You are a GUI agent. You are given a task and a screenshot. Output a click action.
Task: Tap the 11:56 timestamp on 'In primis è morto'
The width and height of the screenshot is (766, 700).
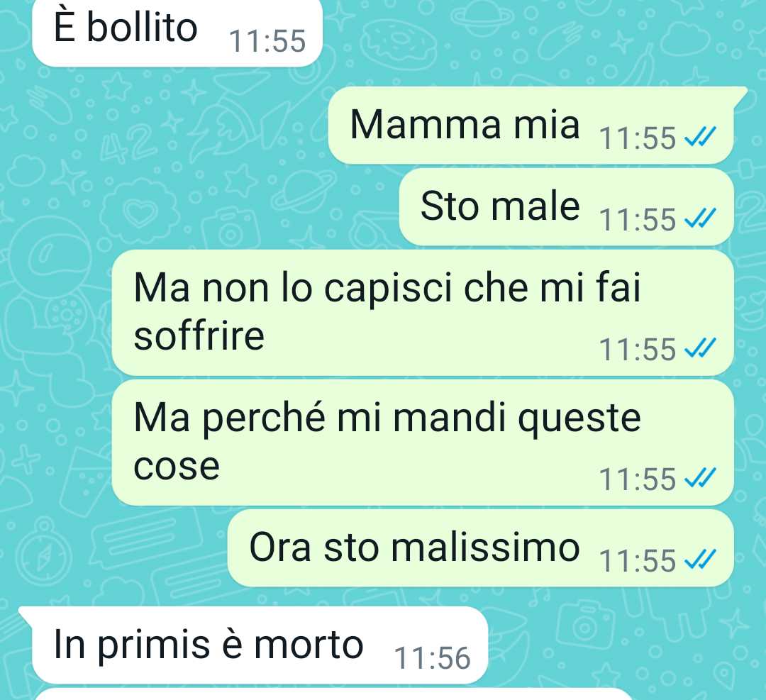click(x=433, y=658)
